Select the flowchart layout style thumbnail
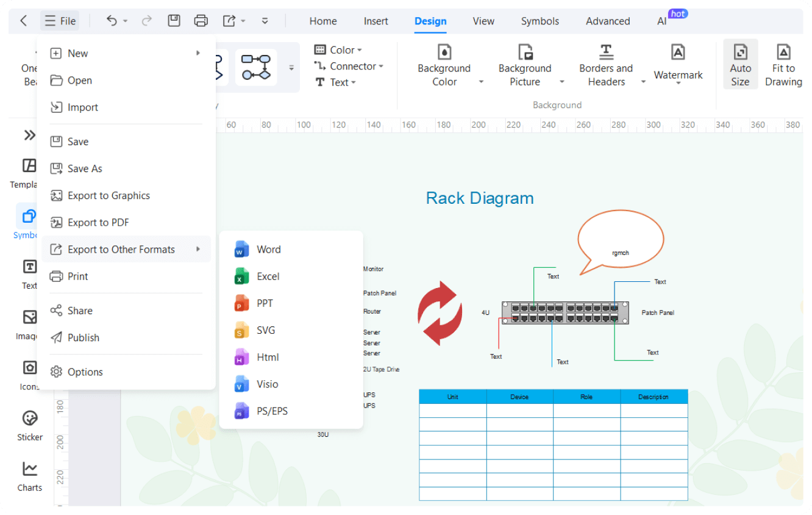 click(256, 67)
